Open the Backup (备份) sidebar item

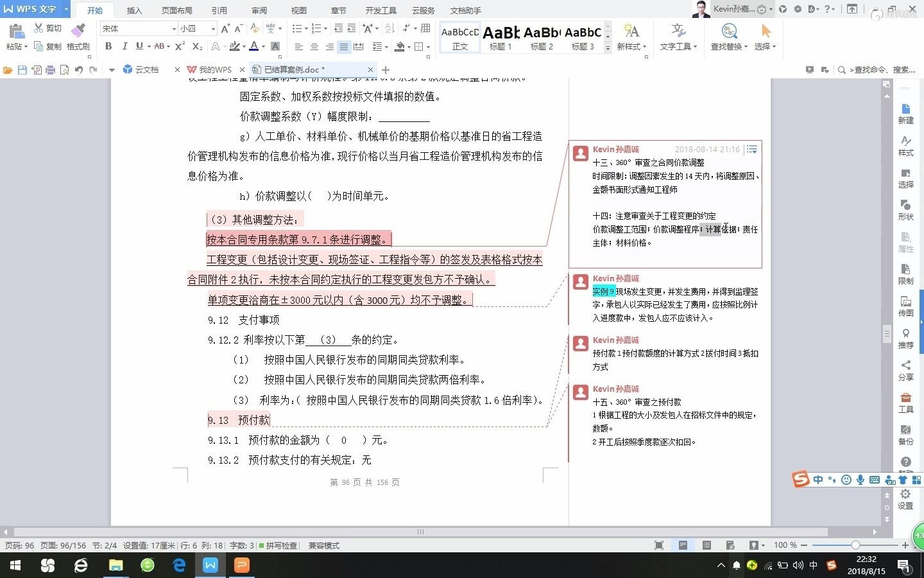[x=905, y=435]
